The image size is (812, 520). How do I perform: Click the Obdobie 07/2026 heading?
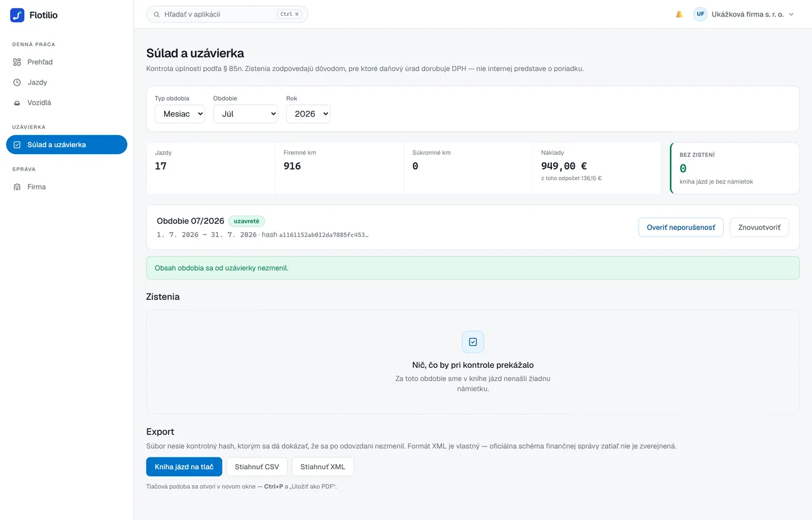point(190,221)
